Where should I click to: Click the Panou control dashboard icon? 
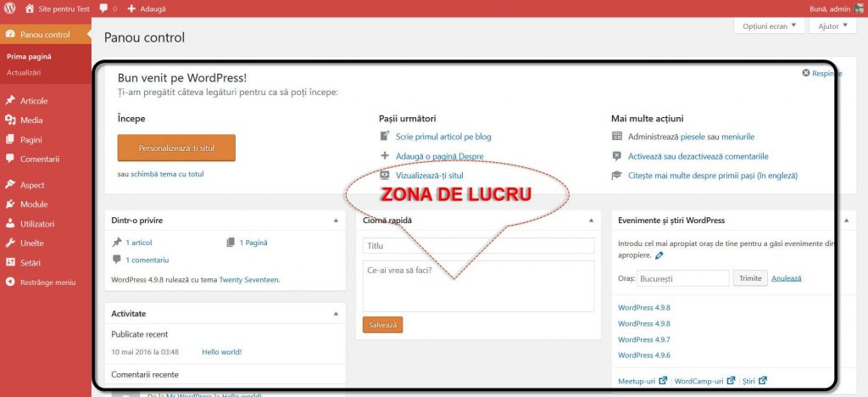point(10,34)
